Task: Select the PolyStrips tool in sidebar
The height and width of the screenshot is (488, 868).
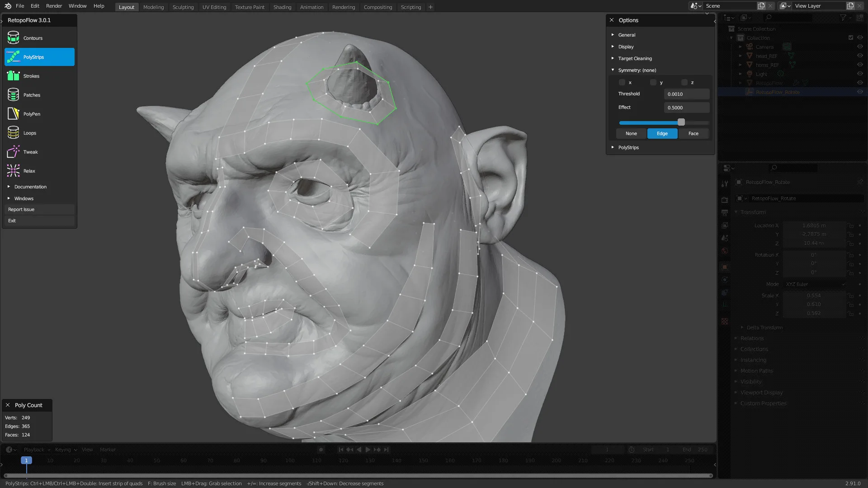Action: (x=40, y=56)
